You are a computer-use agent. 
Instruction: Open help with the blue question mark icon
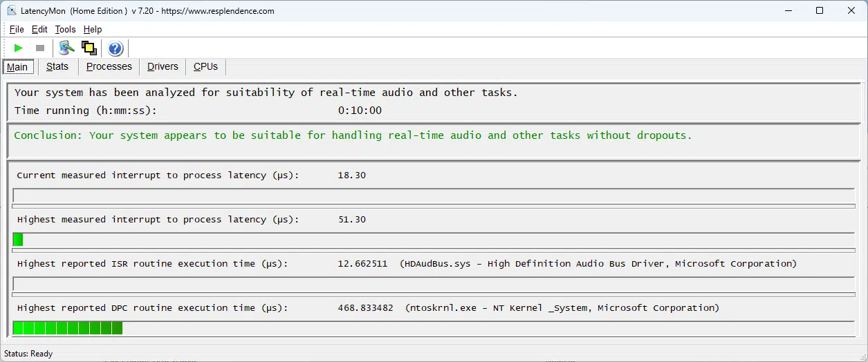tap(116, 48)
